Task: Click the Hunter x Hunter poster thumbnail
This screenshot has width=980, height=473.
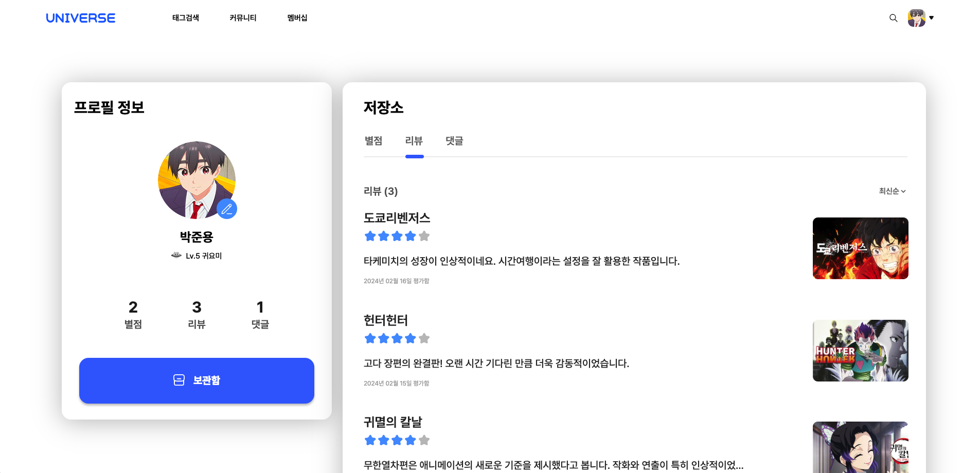Action: click(861, 351)
